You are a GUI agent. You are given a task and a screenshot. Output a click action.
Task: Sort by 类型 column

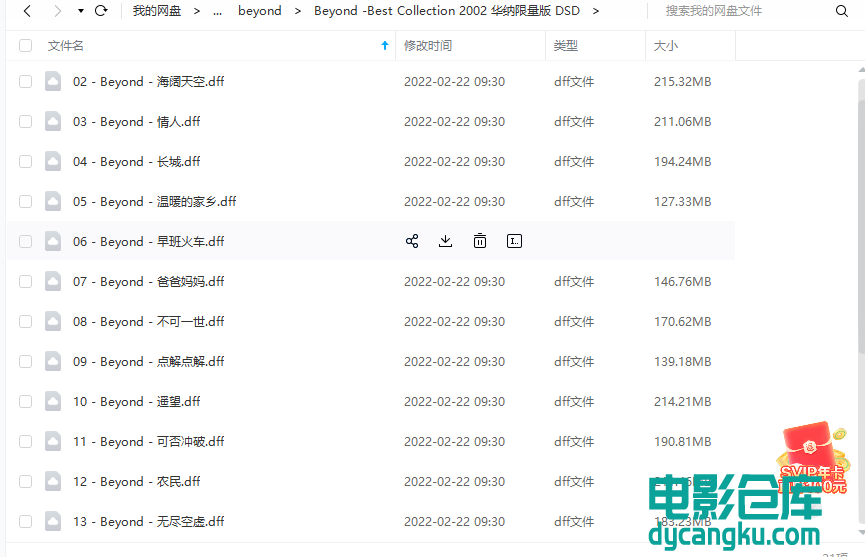565,46
